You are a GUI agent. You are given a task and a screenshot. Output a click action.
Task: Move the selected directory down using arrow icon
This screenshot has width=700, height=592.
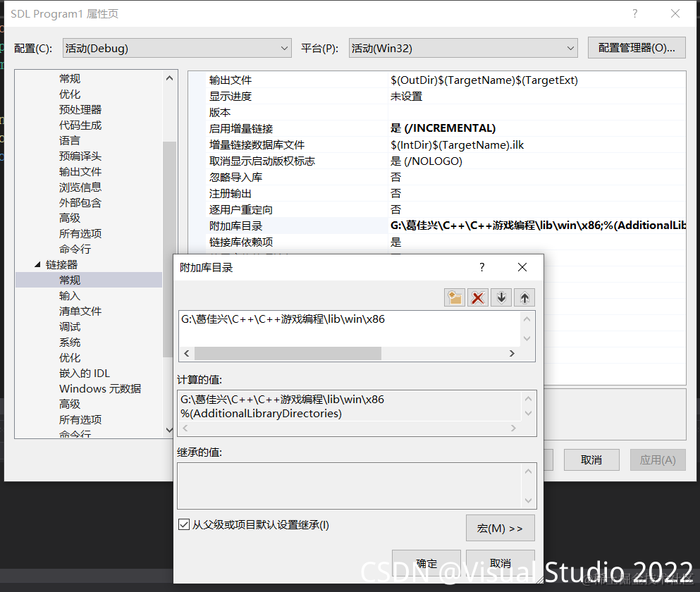[x=501, y=297]
